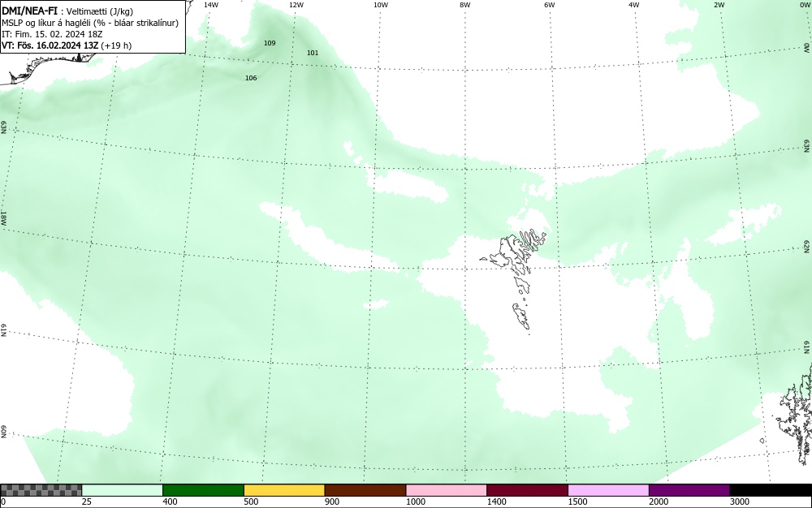
Task: Click the yellow 500–900 legend swatch
Action: pos(284,490)
